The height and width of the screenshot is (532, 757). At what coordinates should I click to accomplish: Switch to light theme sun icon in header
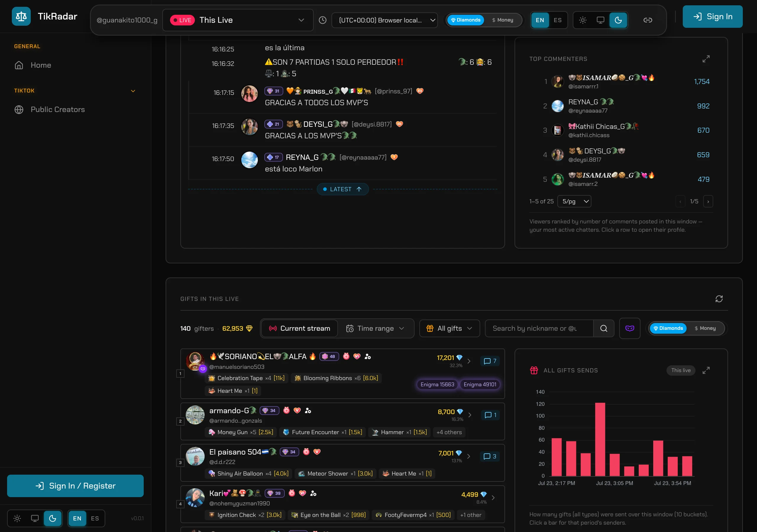[583, 20]
